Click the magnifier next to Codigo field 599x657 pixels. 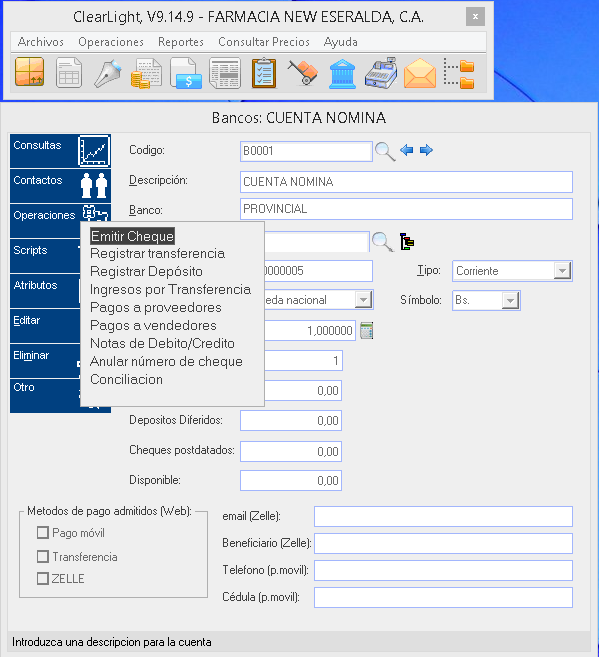point(385,152)
